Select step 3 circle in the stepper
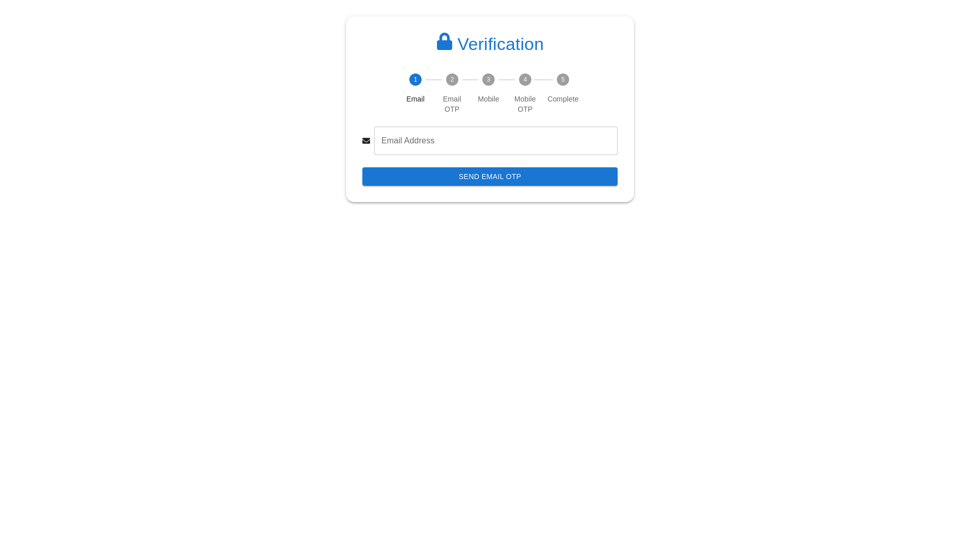 (488, 80)
